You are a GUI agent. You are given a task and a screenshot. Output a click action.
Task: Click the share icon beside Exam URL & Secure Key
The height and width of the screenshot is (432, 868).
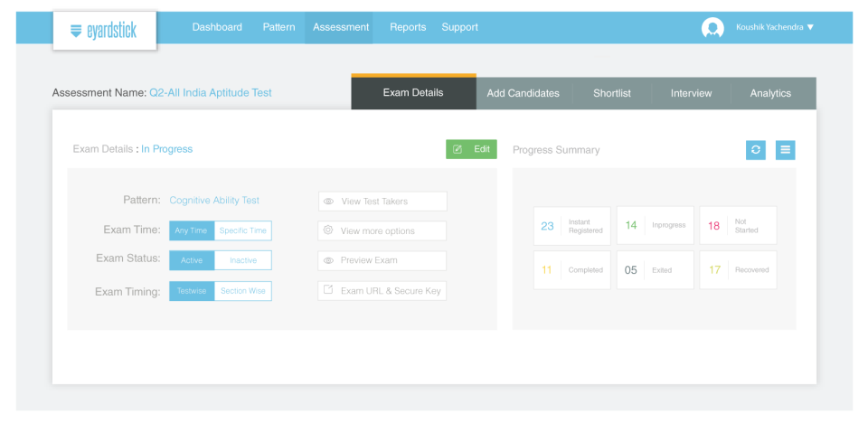pyautogui.click(x=327, y=290)
